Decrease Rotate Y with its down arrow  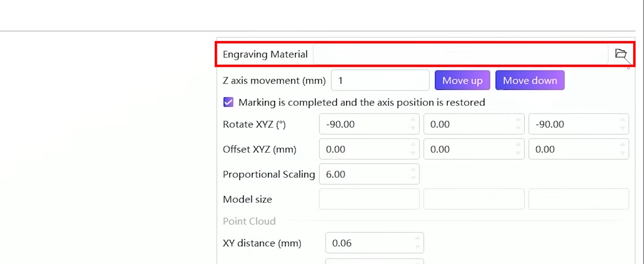(x=518, y=129)
